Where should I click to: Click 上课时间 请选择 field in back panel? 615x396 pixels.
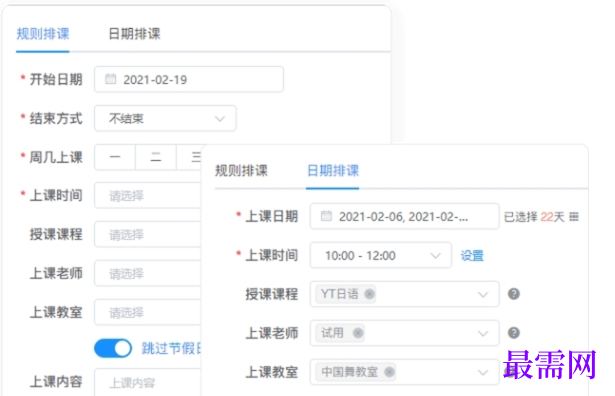tap(147, 196)
